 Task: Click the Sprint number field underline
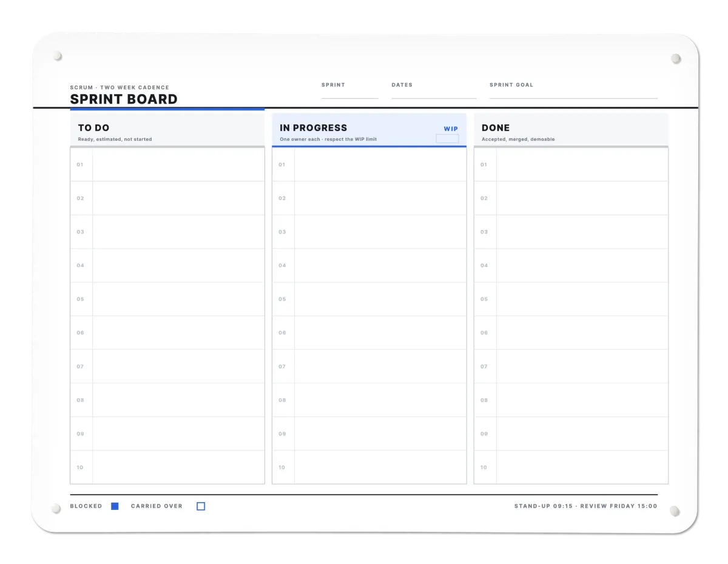(x=350, y=98)
